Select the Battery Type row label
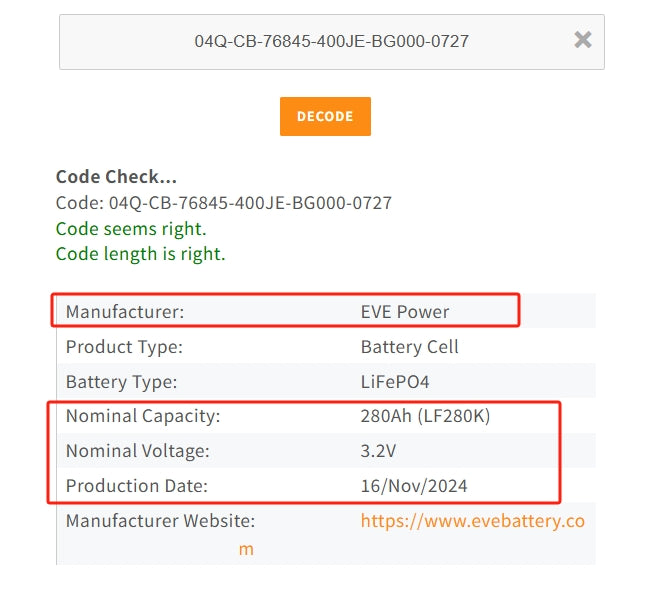This screenshot has width=664, height=599. point(121,382)
